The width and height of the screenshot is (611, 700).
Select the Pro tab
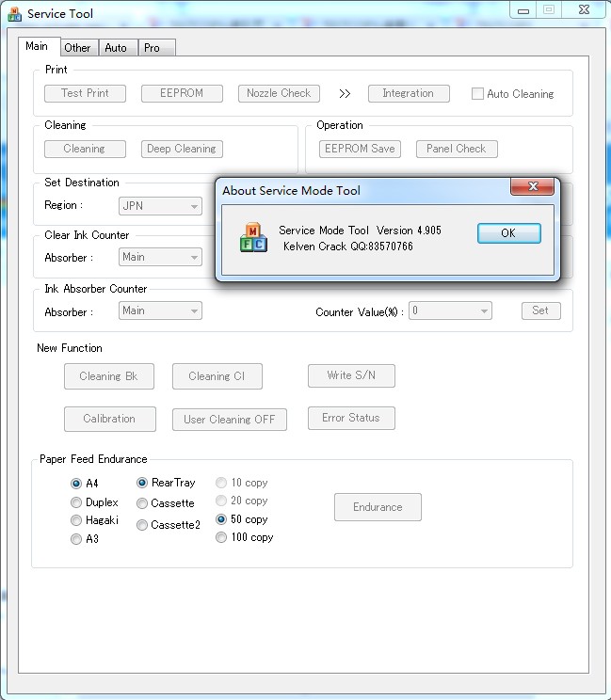pyautogui.click(x=152, y=48)
